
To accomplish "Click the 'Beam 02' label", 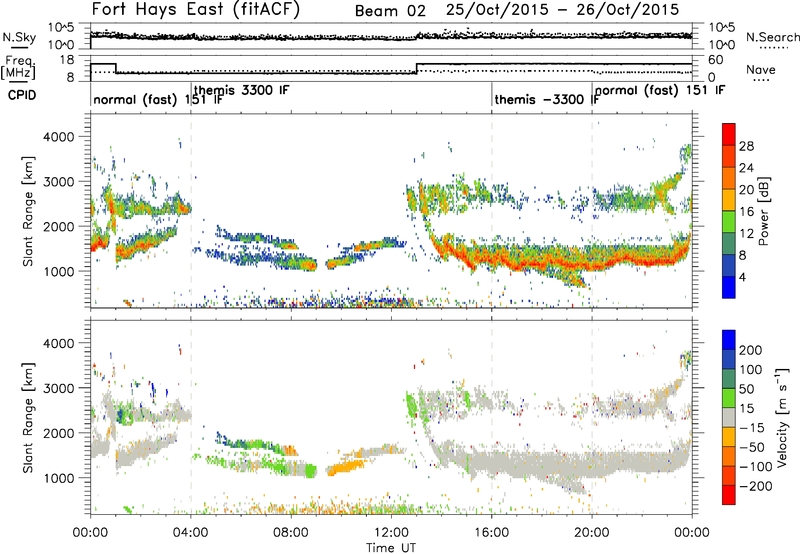I will coord(390,11).
